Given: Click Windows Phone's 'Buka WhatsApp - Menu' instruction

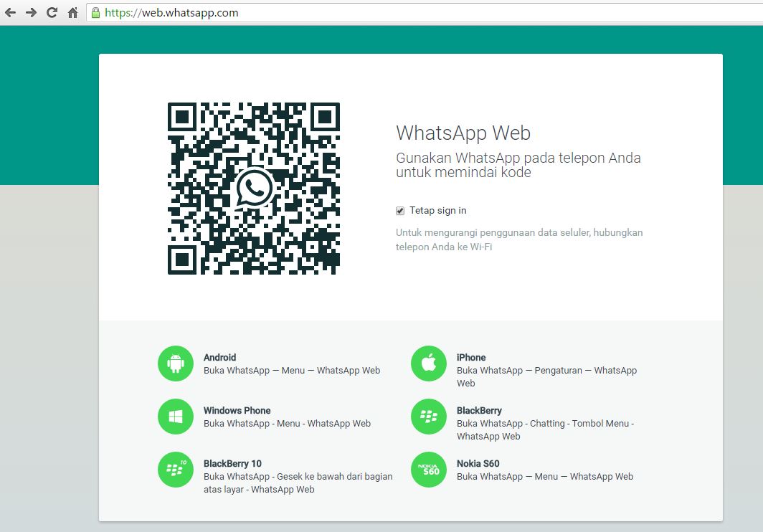Looking at the screenshot, I should click(287, 424).
